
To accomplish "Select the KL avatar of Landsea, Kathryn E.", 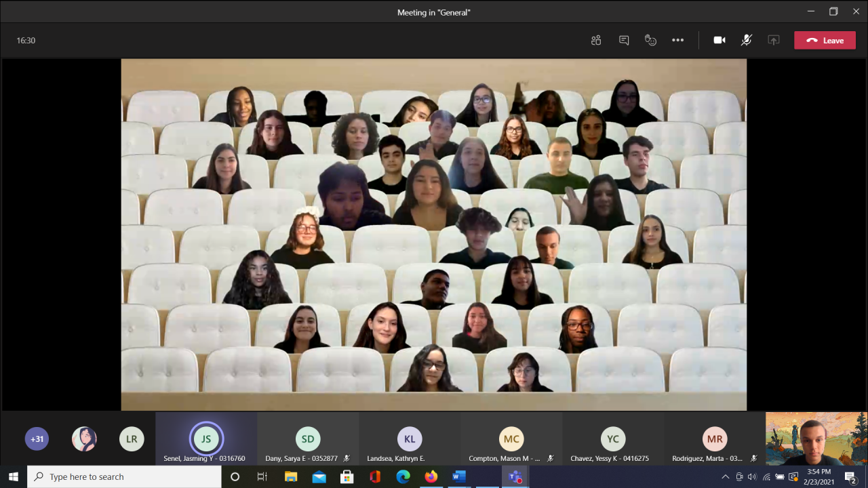I will 410,439.
